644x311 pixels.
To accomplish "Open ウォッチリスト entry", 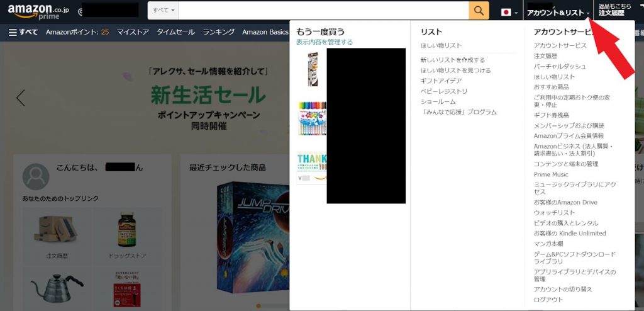I will 555,213.
